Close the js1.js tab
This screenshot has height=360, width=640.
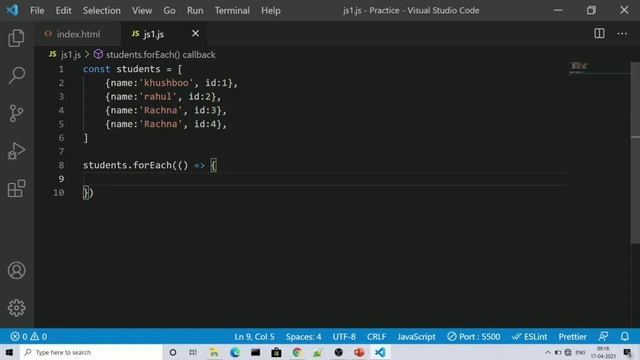(196, 33)
